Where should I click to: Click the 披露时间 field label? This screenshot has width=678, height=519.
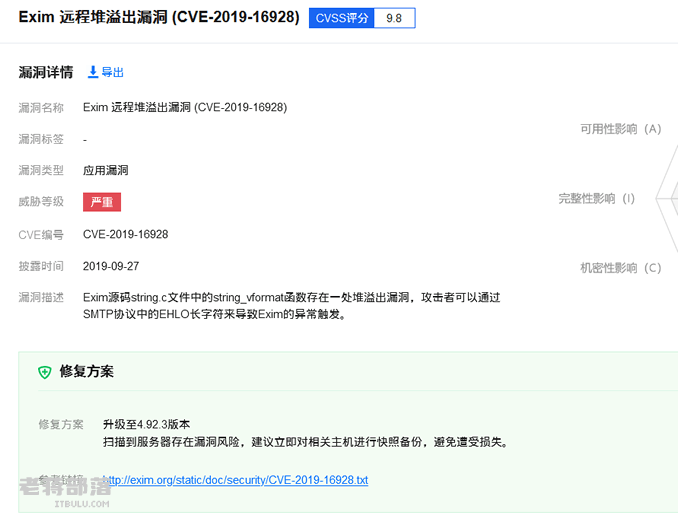click(41, 266)
